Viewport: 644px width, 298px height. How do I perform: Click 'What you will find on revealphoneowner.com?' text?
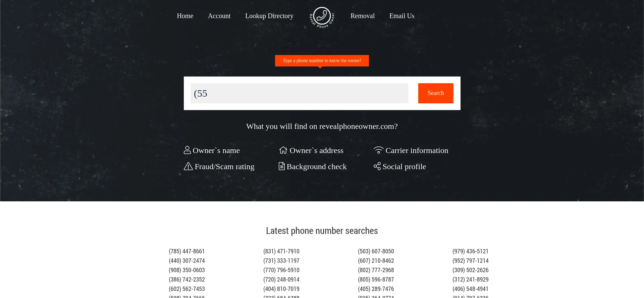(x=322, y=126)
